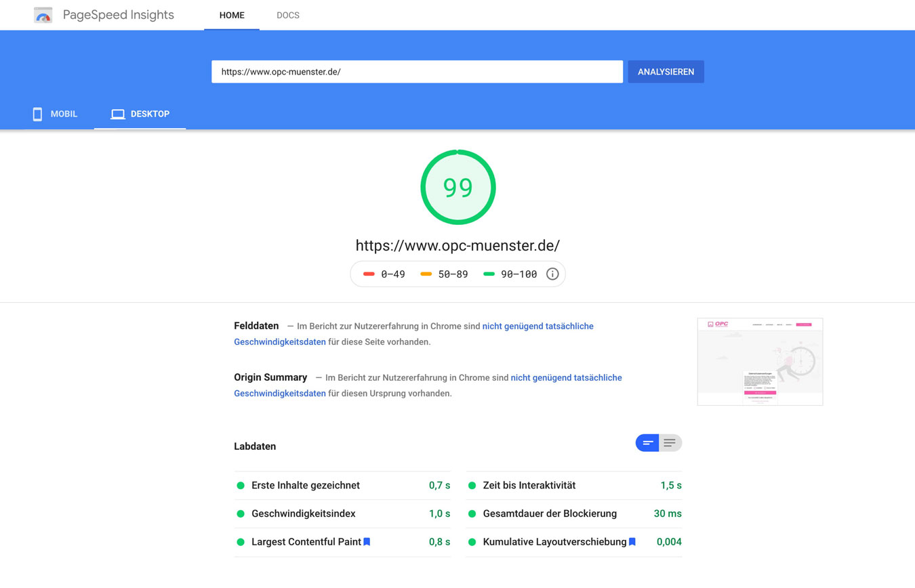Click the green dot beside Largest Contentful Paint

241,543
